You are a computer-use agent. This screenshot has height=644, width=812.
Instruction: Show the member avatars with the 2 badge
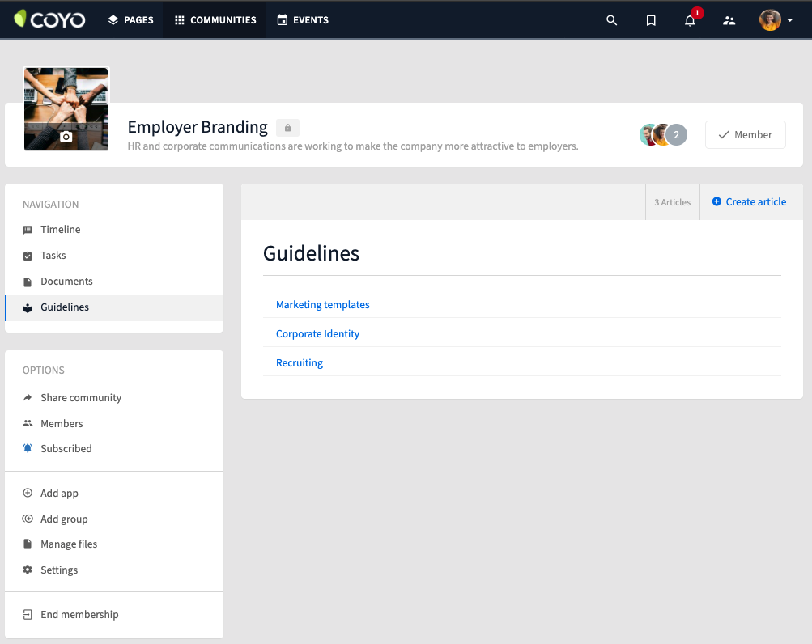click(x=663, y=134)
